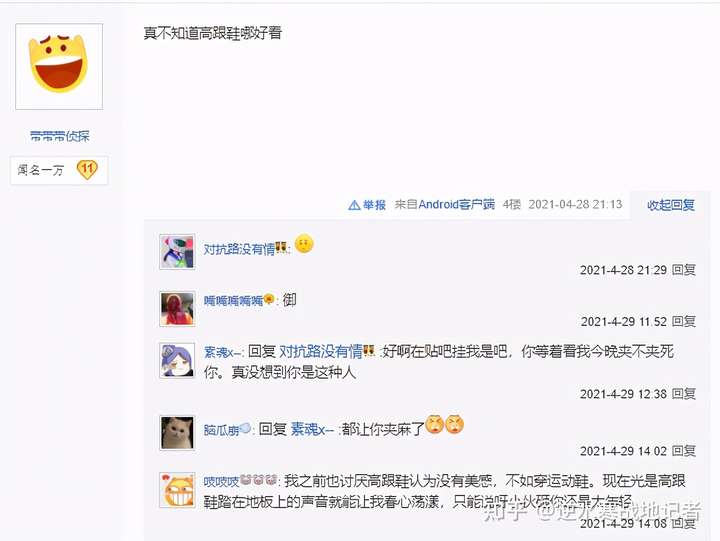
Task: Open the mentioned 紫魂x-- link in cat reply
Action: click(x=312, y=429)
